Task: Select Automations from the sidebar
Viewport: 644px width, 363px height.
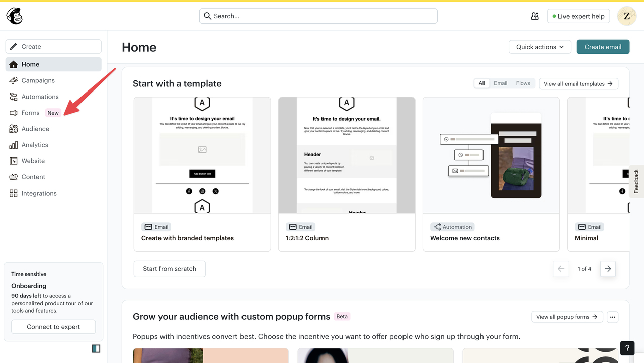Action: (39, 97)
